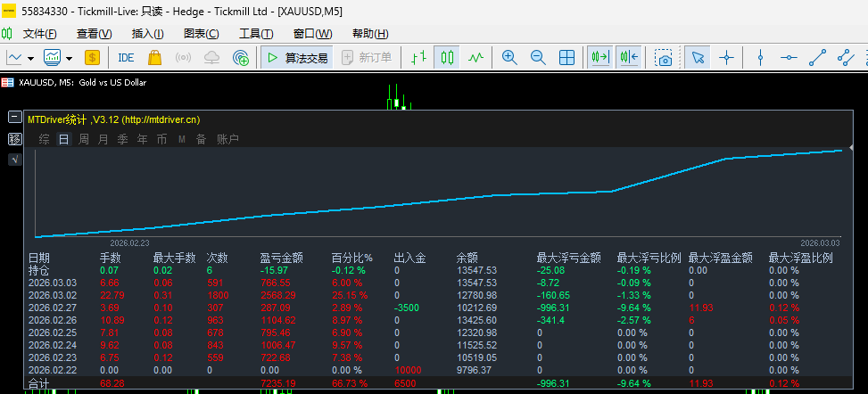The width and height of the screenshot is (868, 394).
Task: Select the horizontal line drawing tool
Action: [x=789, y=57]
